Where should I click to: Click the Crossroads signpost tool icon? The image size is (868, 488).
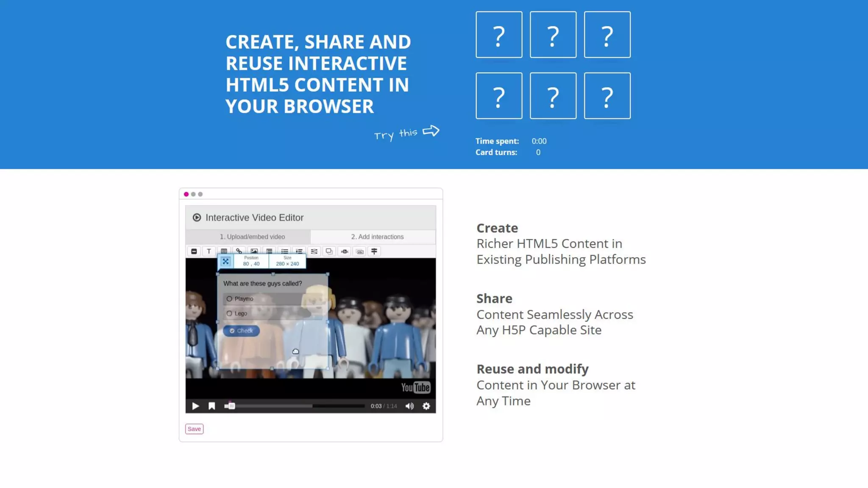pos(374,251)
